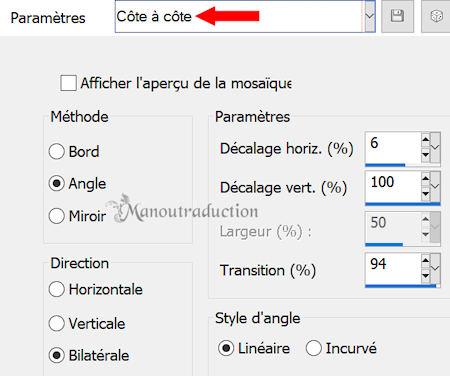Image resolution: width=450 pixels, height=376 pixels.
Task: Click the save preset floppy disk icon
Action: click(397, 16)
